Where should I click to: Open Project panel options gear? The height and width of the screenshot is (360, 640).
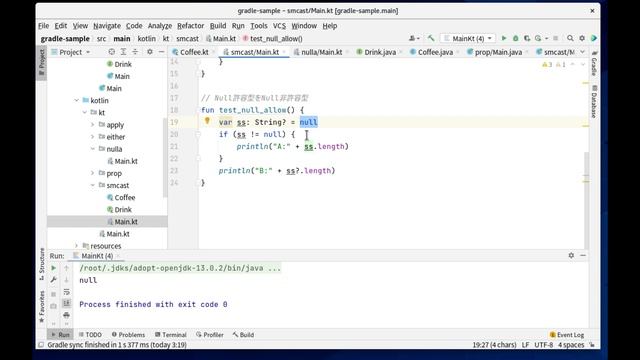(x=150, y=52)
